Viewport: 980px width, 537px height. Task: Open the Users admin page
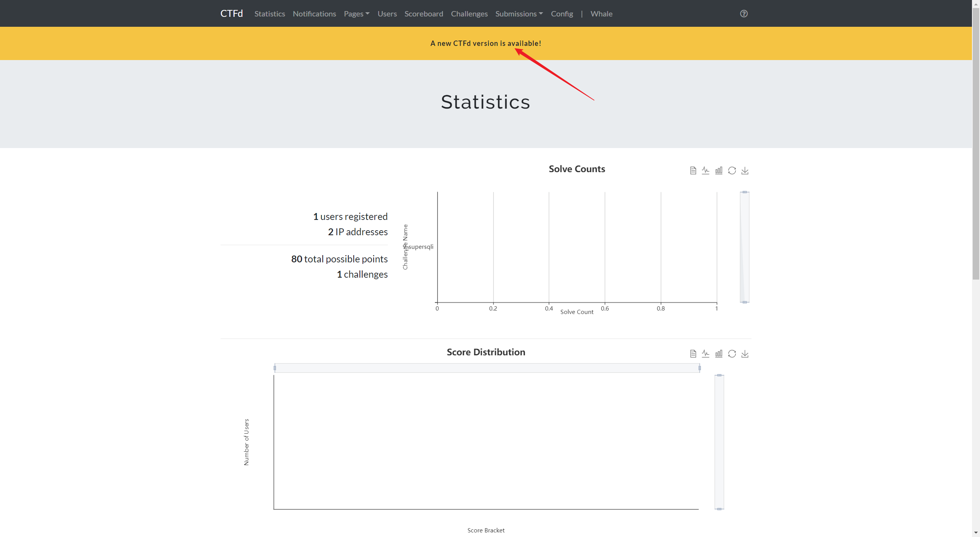pos(387,14)
